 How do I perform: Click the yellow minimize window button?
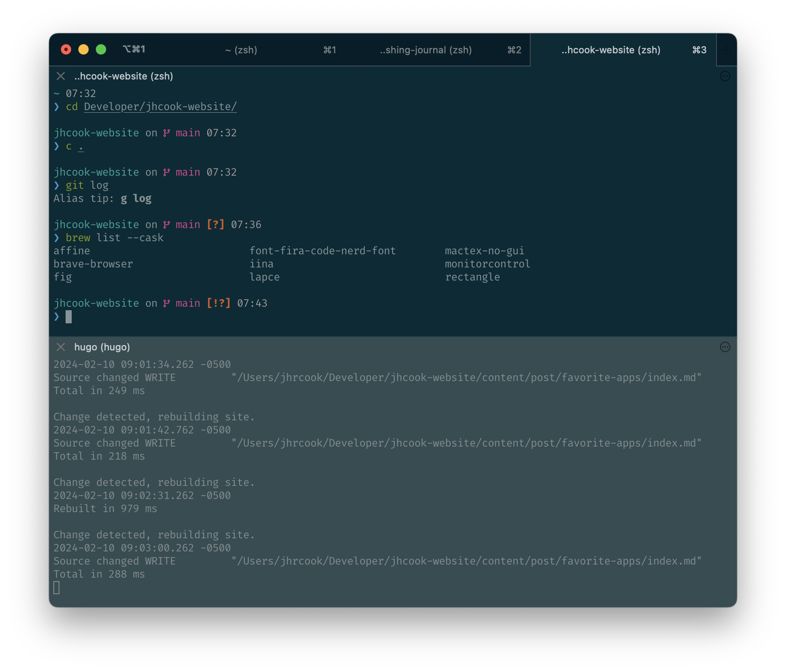click(83, 49)
